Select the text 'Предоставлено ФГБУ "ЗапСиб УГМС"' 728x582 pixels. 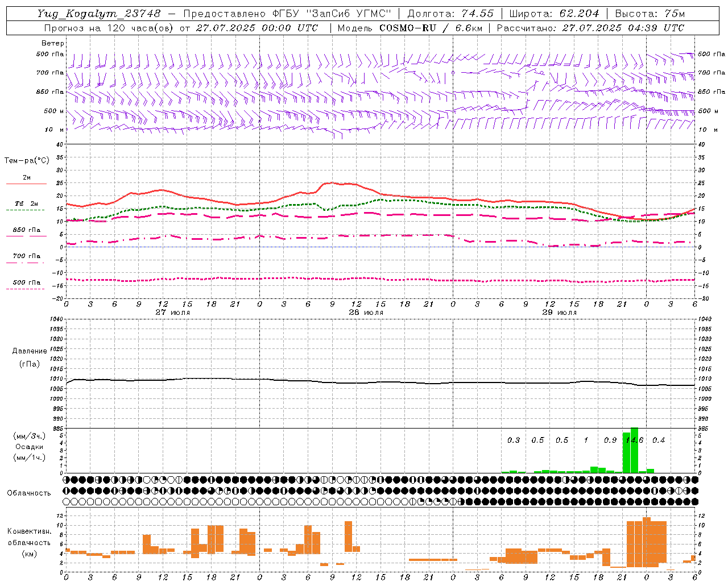pyautogui.click(x=287, y=14)
